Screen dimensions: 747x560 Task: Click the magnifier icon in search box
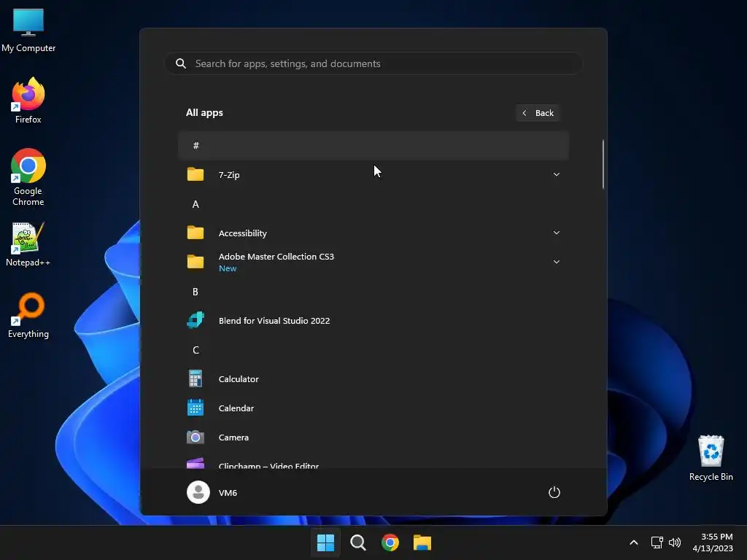(x=181, y=63)
